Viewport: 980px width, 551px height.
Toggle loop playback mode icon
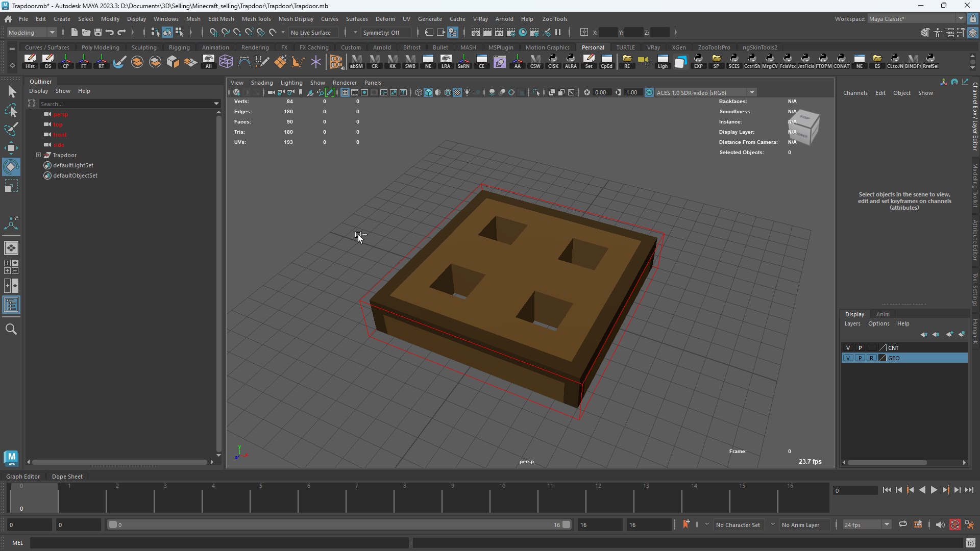(903, 524)
